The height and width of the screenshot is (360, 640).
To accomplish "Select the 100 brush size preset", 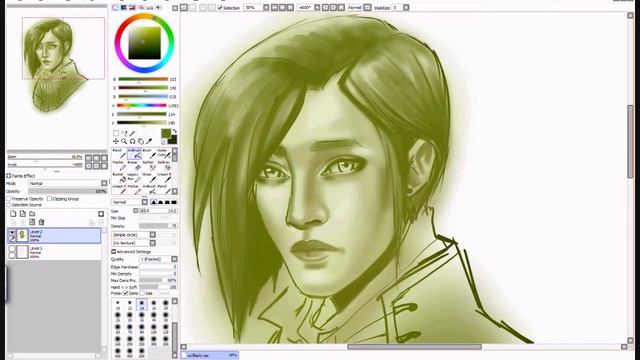I will [x=154, y=328].
